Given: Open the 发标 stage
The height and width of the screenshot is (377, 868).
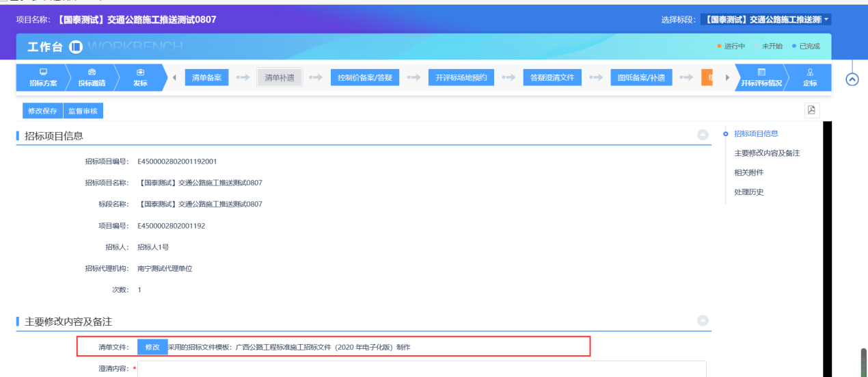Looking at the screenshot, I should [140, 77].
